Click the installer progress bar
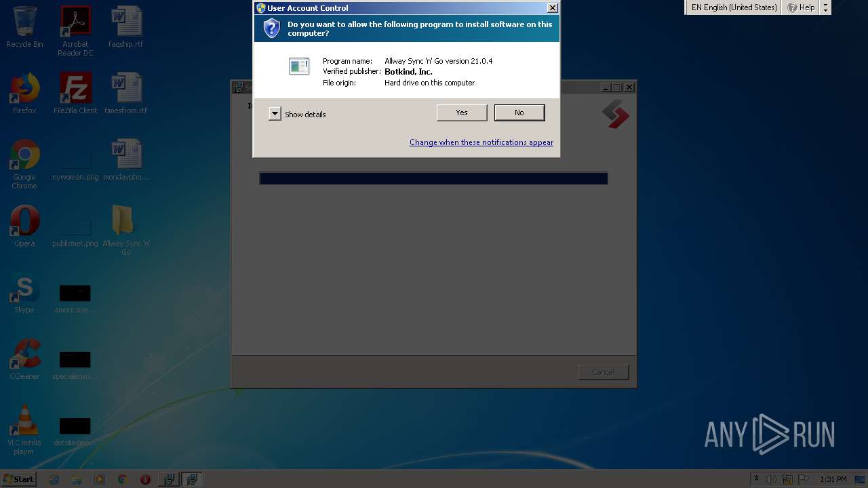This screenshot has width=868, height=488. click(433, 178)
